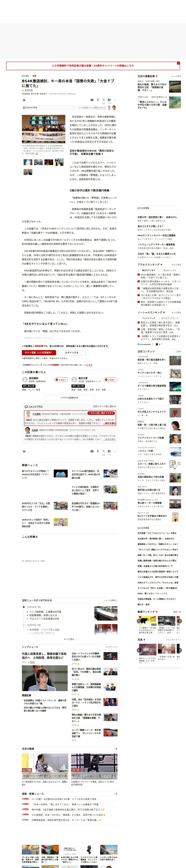Viewport: 186px width, 868px height.
Task: Switch to はてなブックマーク ranking tab
Action: pos(170,318)
